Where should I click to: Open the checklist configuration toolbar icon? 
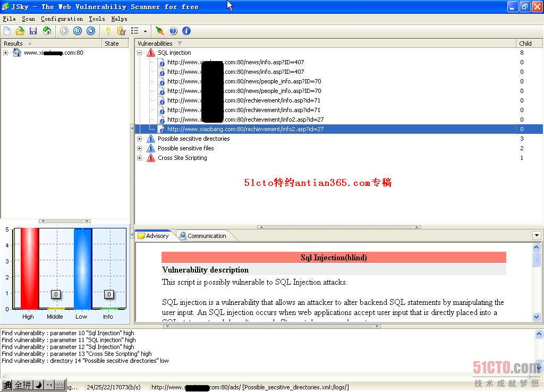click(x=122, y=31)
